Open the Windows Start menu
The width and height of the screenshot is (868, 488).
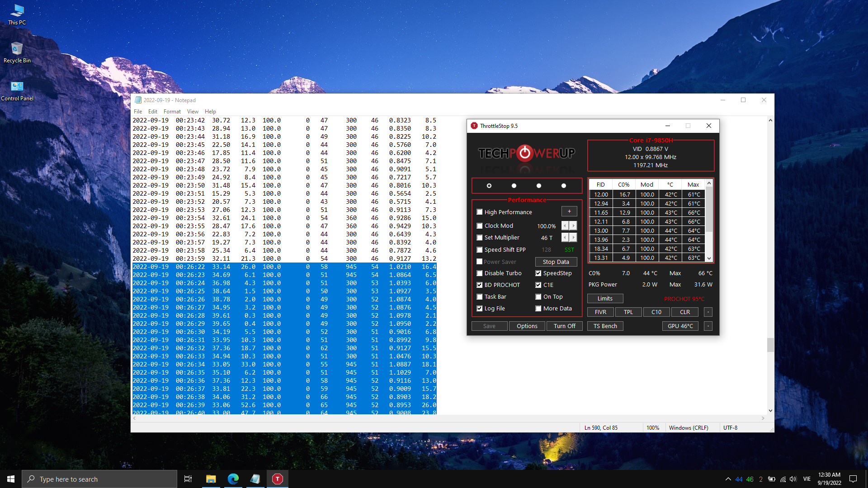coord(11,479)
